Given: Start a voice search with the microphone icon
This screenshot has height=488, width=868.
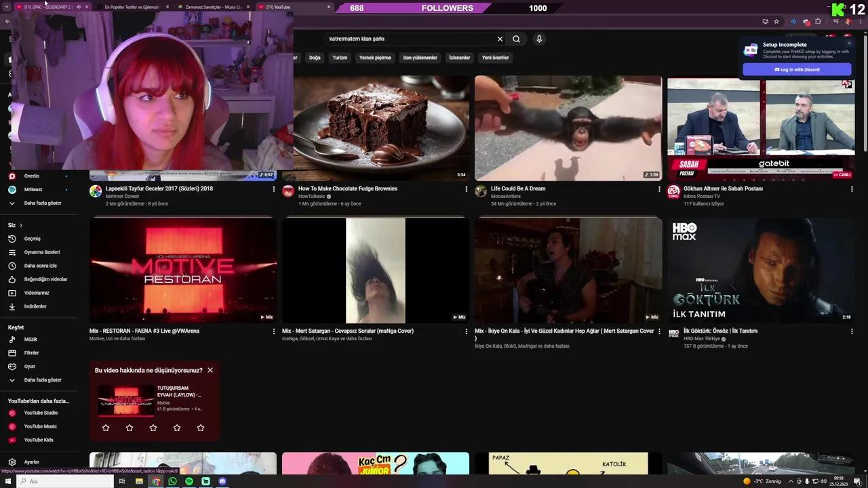Looking at the screenshot, I should [539, 39].
